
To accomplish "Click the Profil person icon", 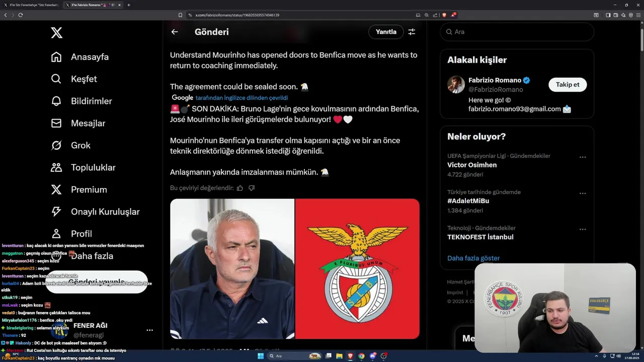I will tap(56, 234).
